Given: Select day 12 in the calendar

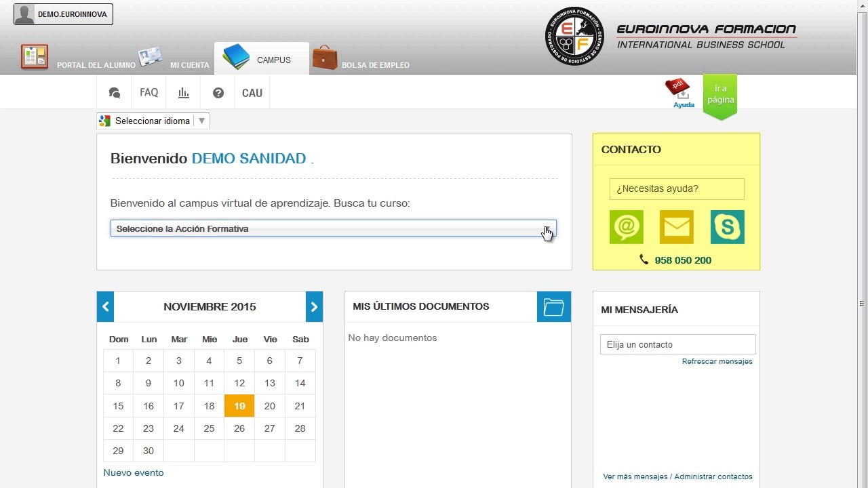Looking at the screenshot, I should 239,383.
